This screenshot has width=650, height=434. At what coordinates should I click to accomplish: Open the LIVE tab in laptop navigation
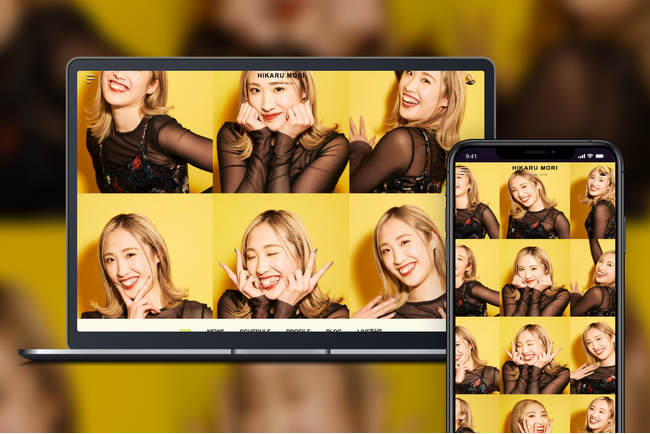[370, 330]
